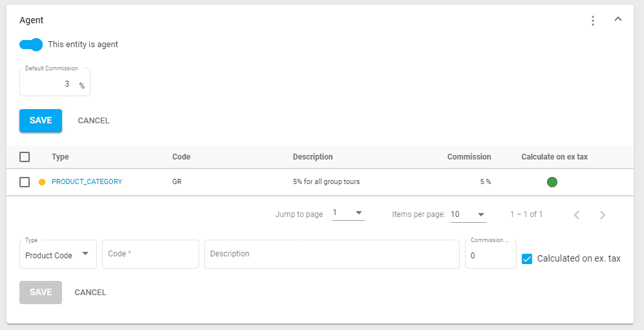
Task: Open the Type 'Product Code' dropdown
Action: click(58, 254)
